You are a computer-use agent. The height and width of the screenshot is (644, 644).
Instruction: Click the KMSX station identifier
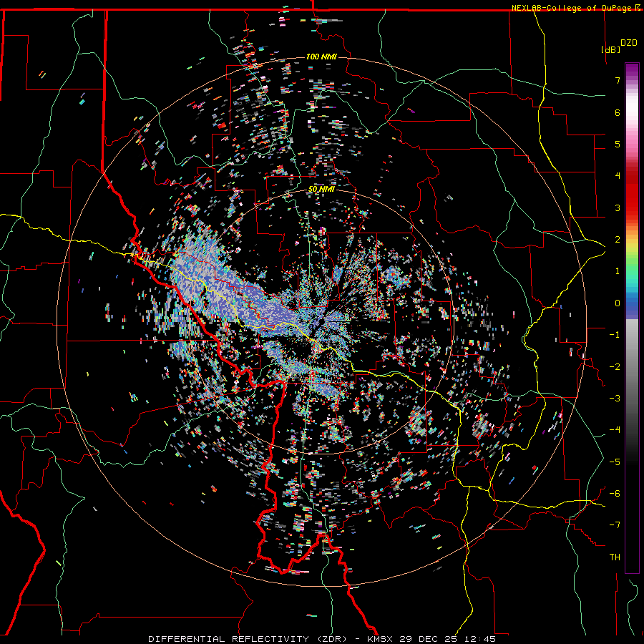381,639
